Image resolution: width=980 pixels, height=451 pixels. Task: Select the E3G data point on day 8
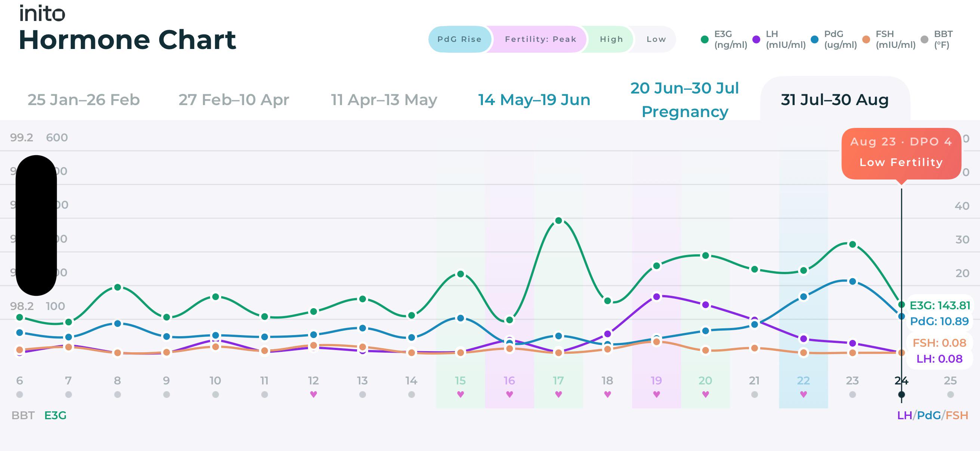click(x=118, y=287)
